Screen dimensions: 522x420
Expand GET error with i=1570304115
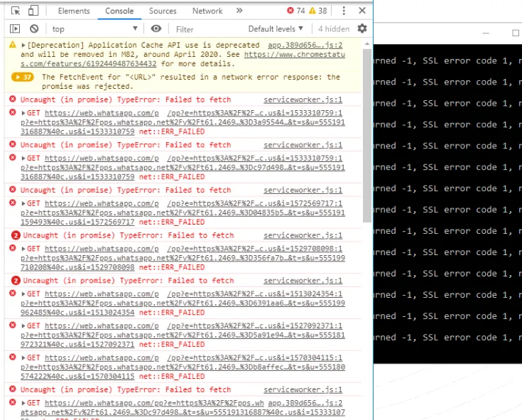[23, 358]
